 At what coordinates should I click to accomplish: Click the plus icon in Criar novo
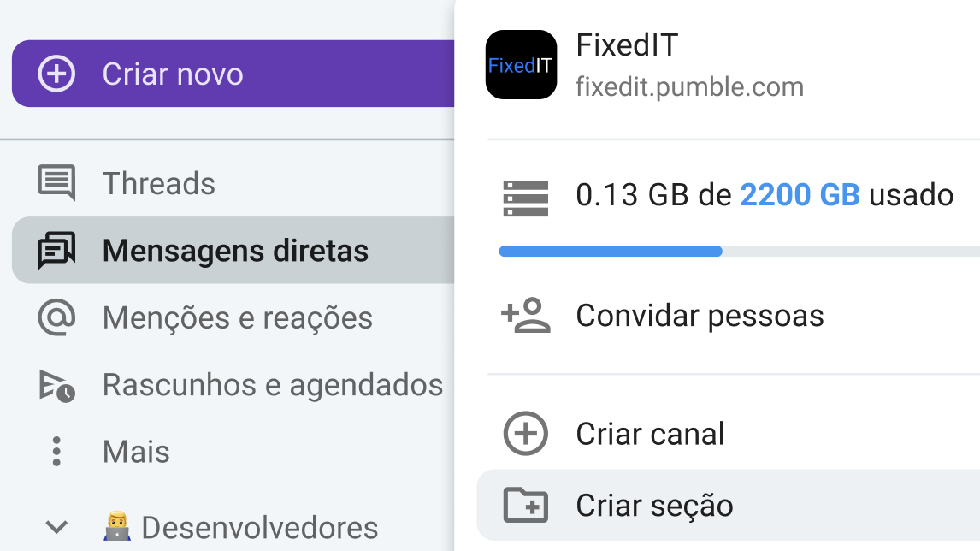click(x=56, y=74)
